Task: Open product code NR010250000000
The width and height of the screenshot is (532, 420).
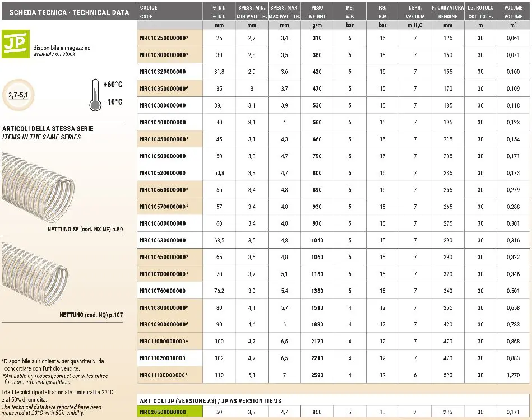Action: (x=164, y=38)
